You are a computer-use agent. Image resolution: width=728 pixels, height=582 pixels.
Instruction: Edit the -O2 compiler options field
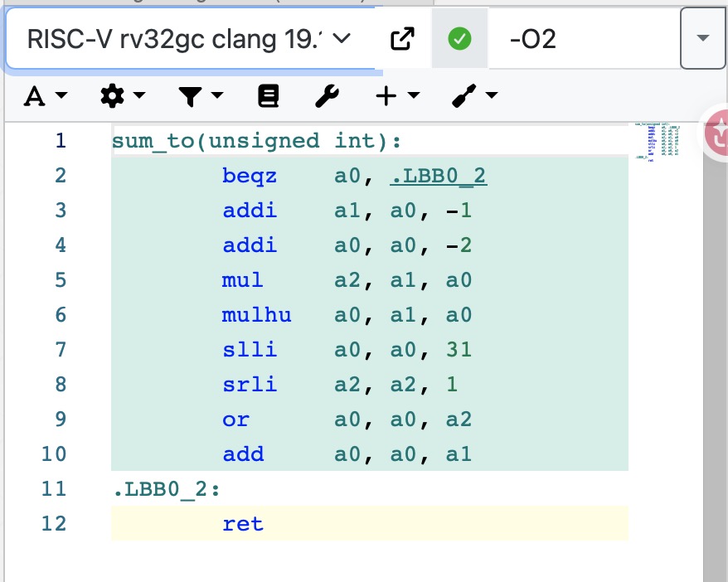click(584, 38)
